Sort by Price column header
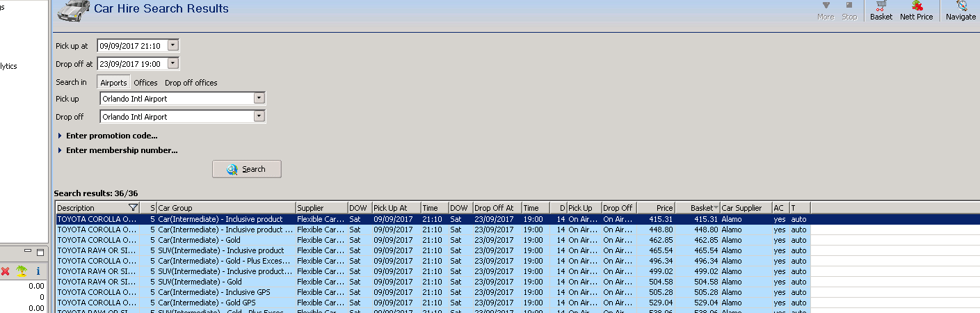980x313 pixels. click(656, 208)
